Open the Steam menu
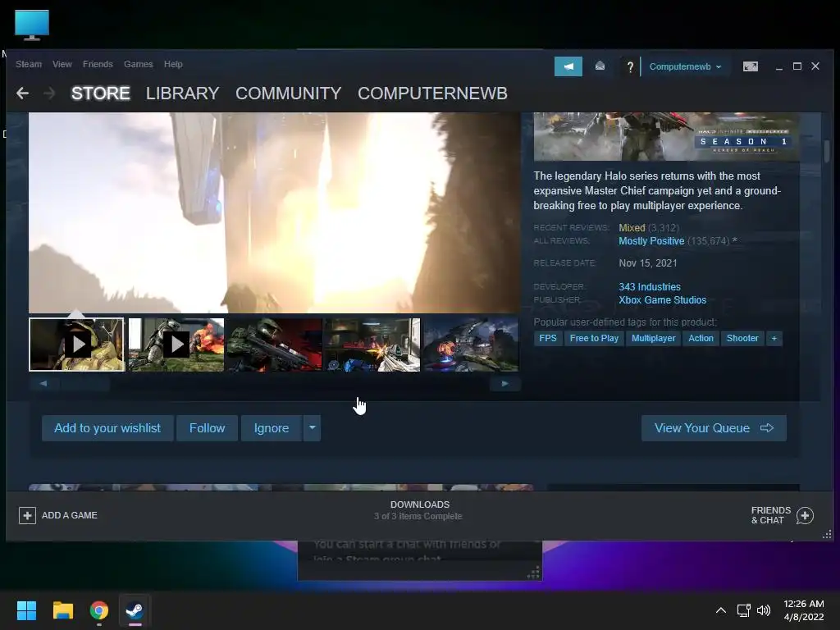 (29, 64)
